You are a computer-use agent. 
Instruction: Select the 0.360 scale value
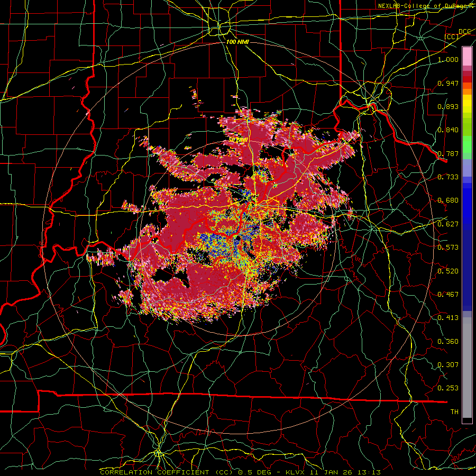click(448, 342)
